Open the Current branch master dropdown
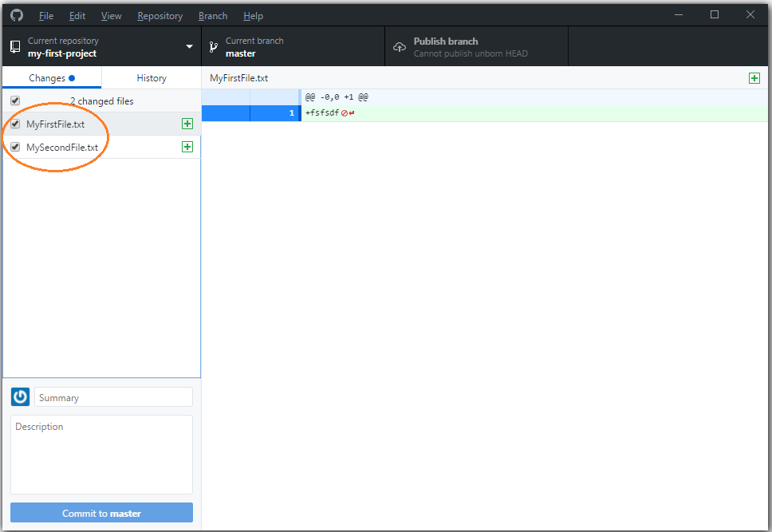The width and height of the screenshot is (772, 532). pyautogui.click(x=293, y=46)
